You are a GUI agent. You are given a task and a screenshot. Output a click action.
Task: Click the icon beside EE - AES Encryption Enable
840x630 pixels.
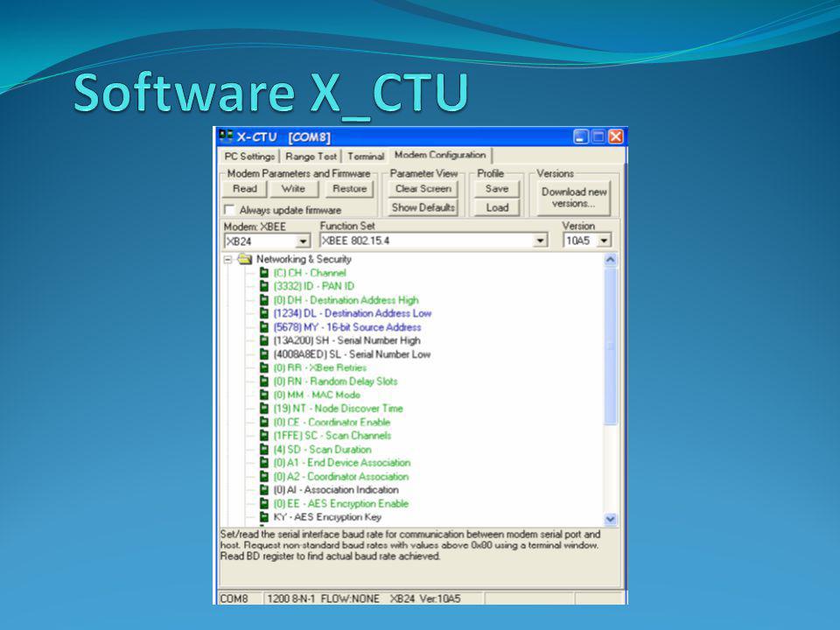[263, 504]
